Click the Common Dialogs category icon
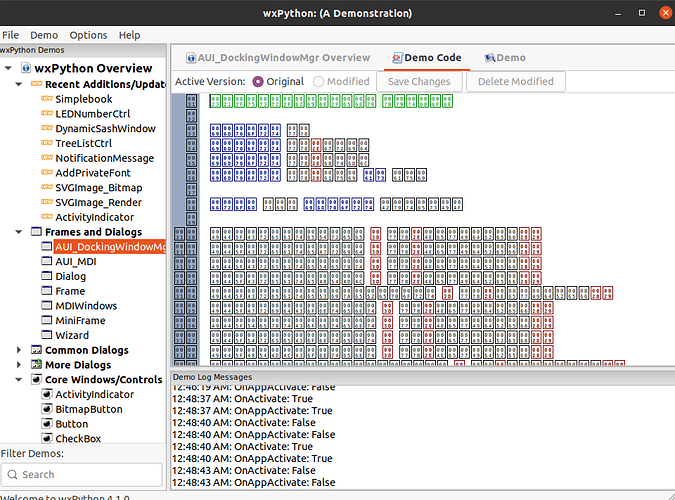This screenshot has height=500, width=675. coord(37,350)
